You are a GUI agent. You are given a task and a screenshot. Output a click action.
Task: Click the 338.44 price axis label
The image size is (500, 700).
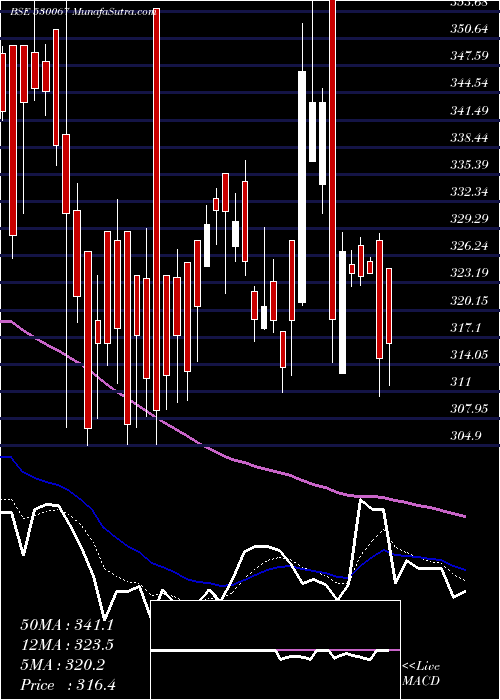468,138
